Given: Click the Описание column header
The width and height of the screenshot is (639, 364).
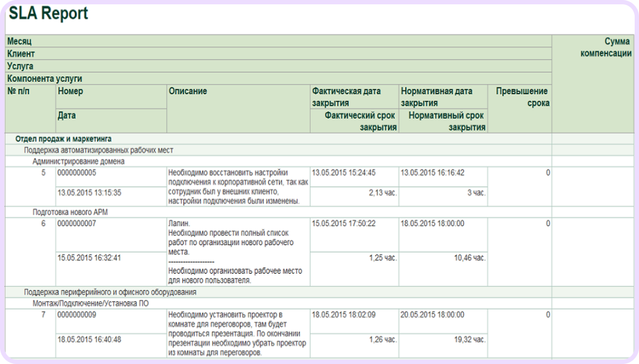Looking at the screenshot, I should point(188,92).
